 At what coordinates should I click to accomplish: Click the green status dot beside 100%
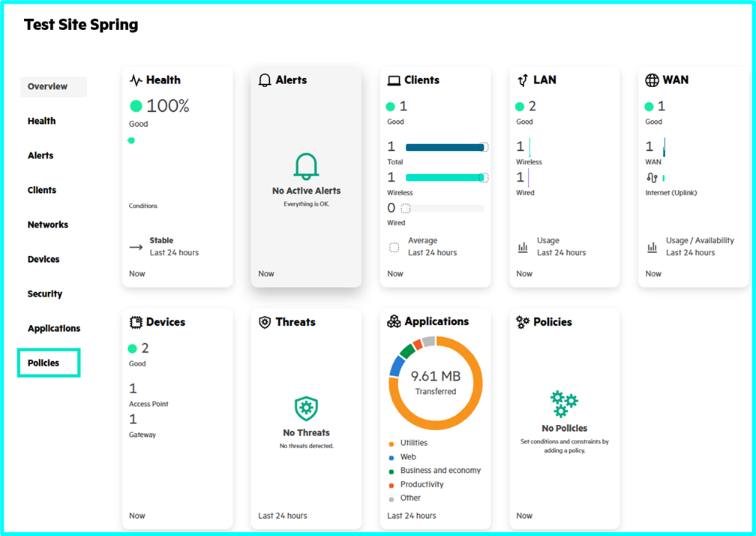coord(136,106)
